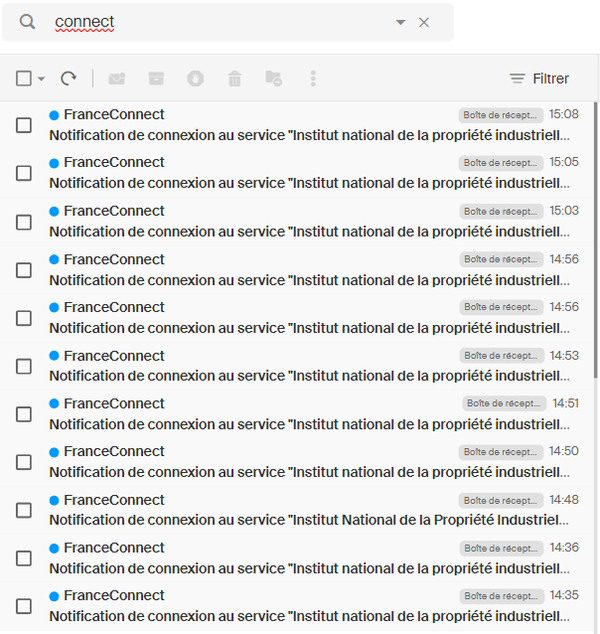Open search options dropdown arrow
This screenshot has width=600, height=634.
(400, 22)
